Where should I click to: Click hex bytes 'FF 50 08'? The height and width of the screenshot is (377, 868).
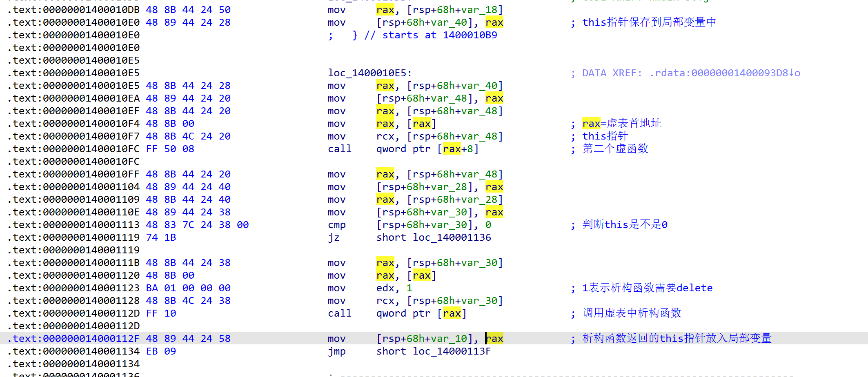(170, 149)
